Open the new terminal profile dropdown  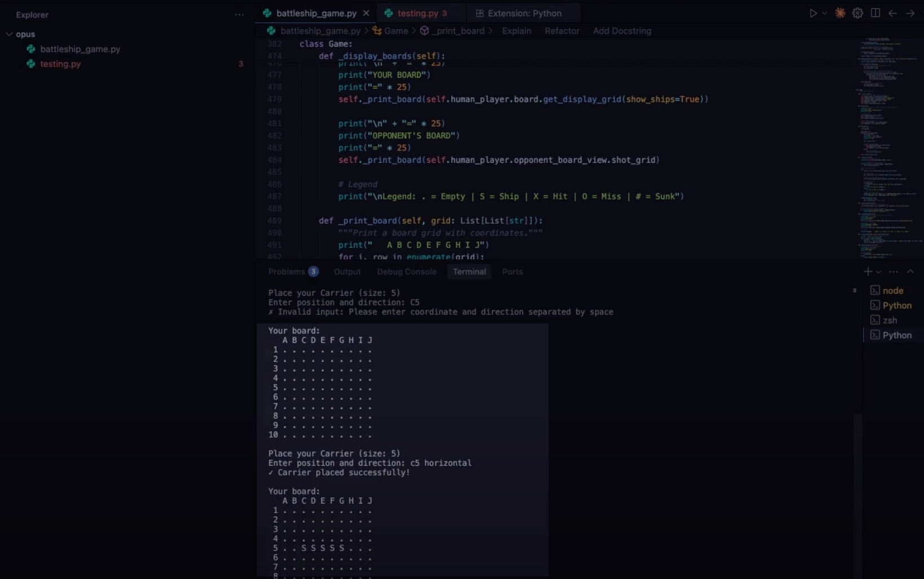point(878,272)
